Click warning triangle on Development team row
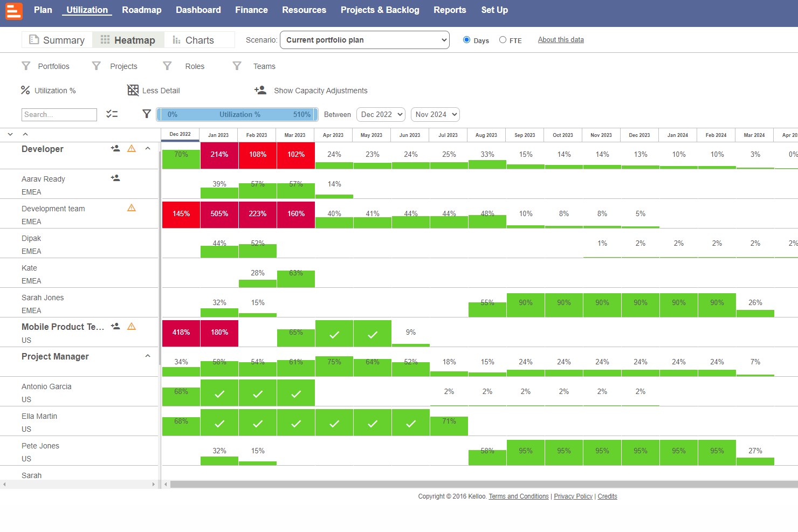 132,208
